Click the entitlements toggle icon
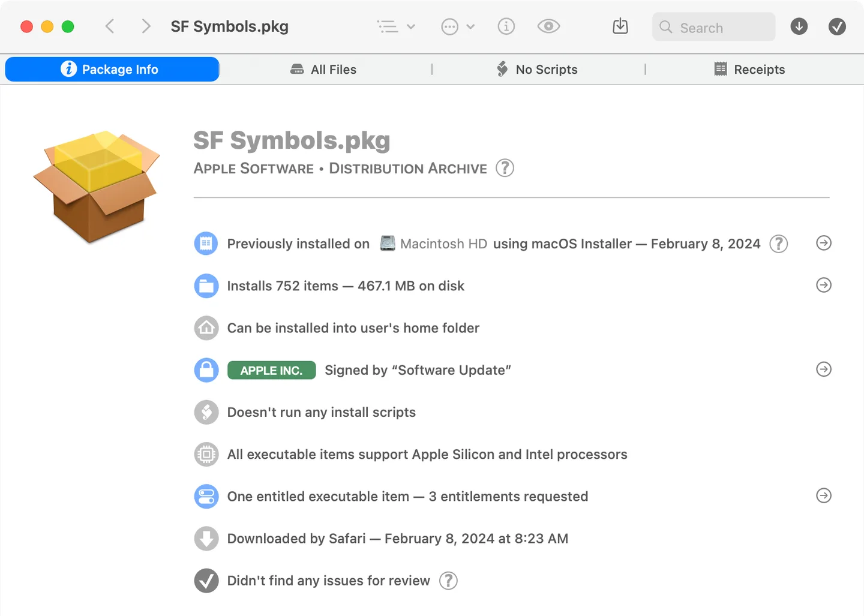The width and height of the screenshot is (864, 616). [206, 496]
